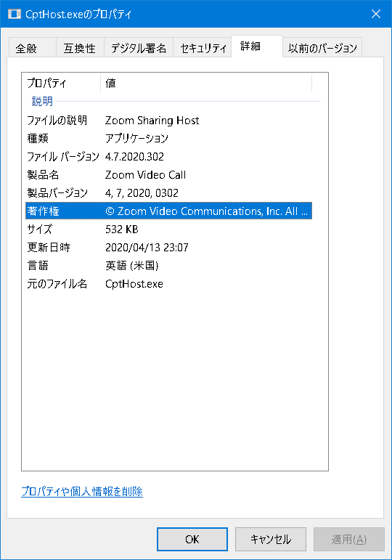Click the value Zoom Sharing Host
This screenshot has width=392, height=560.
pyautogui.click(x=152, y=121)
